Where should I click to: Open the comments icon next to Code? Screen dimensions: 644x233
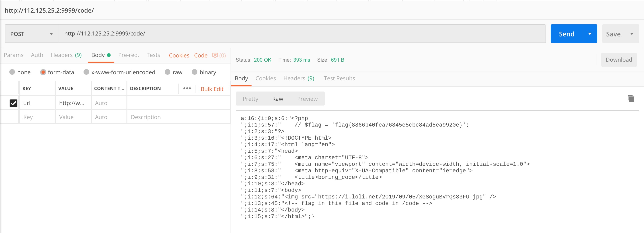click(x=215, y=55)
